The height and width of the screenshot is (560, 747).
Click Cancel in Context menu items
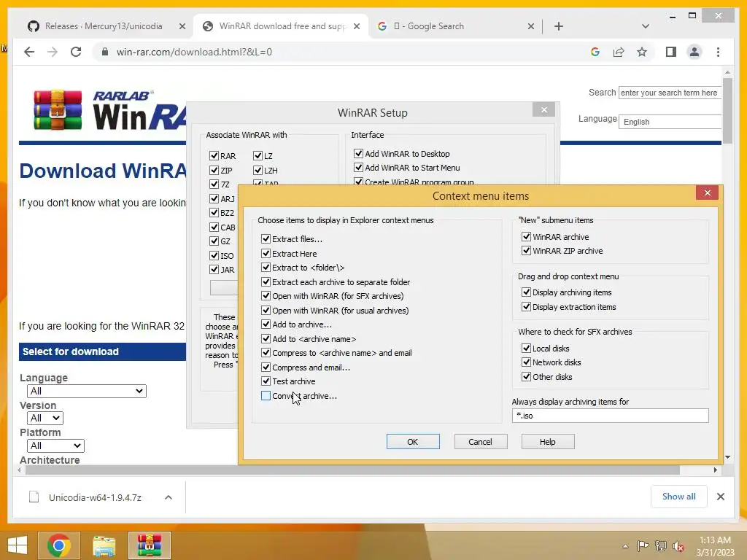point(480,441)
